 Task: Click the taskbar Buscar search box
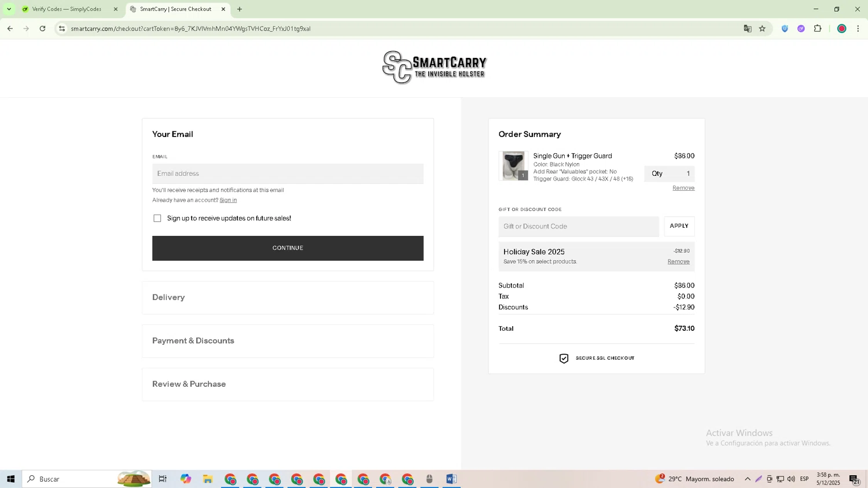pos(87,479)
